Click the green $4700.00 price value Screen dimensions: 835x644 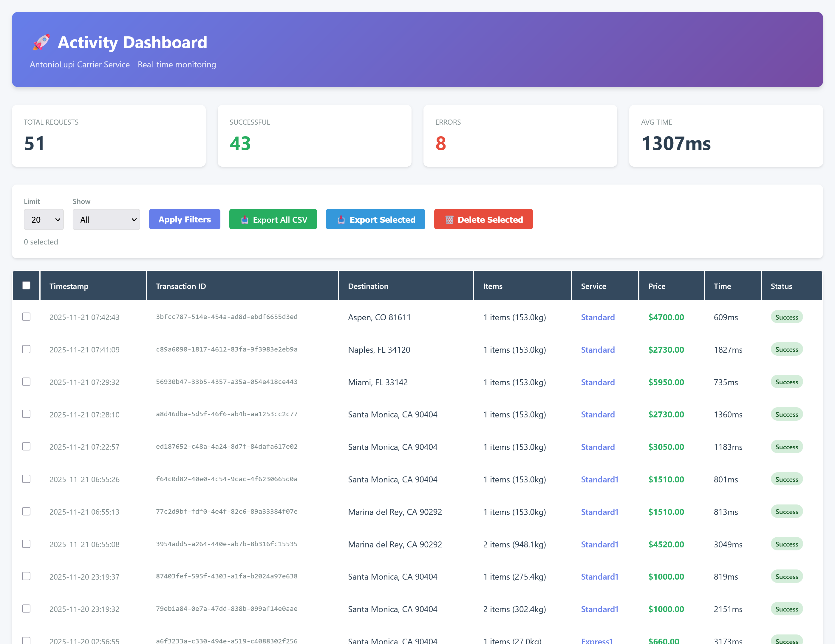pos(666,317)
